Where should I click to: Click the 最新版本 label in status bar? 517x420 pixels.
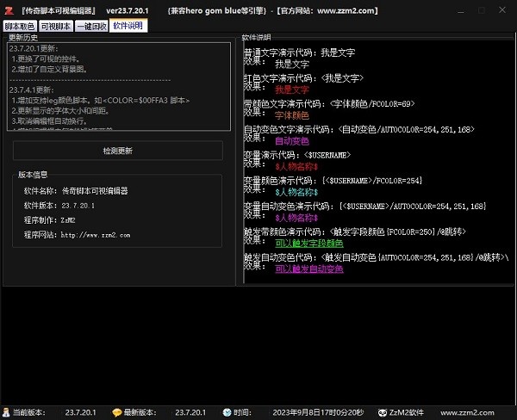point(141,412)
